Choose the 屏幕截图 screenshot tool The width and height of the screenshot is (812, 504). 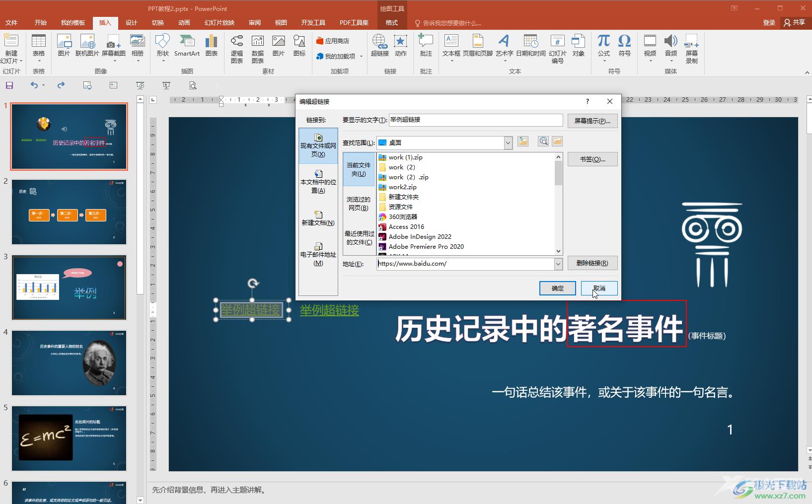(x=113, y=48)
